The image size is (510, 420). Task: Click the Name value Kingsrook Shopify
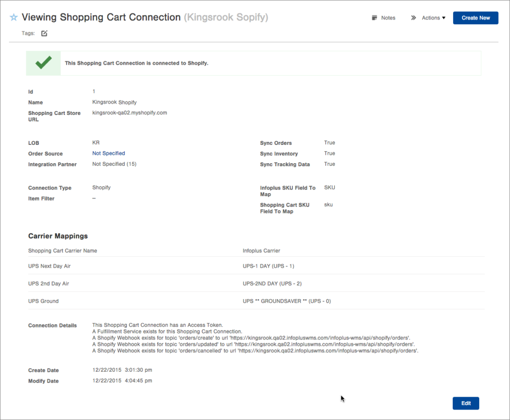(x=115, y=102)
